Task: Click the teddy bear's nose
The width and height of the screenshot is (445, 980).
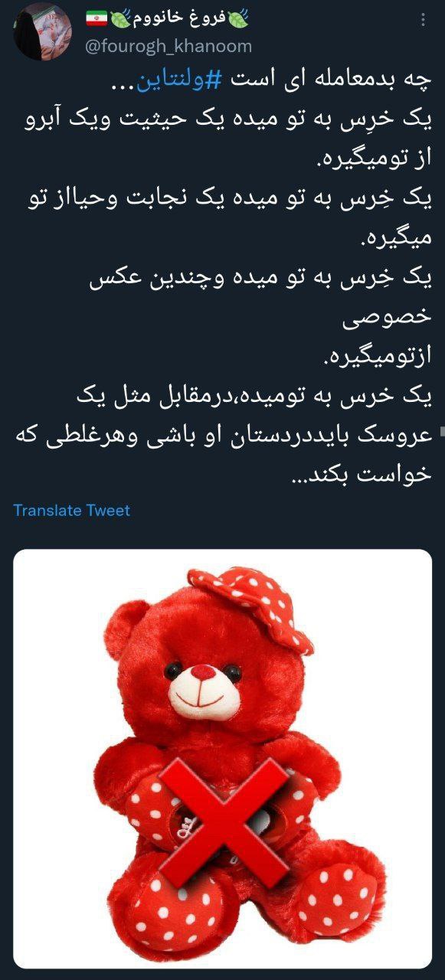Action: [203, 674]
